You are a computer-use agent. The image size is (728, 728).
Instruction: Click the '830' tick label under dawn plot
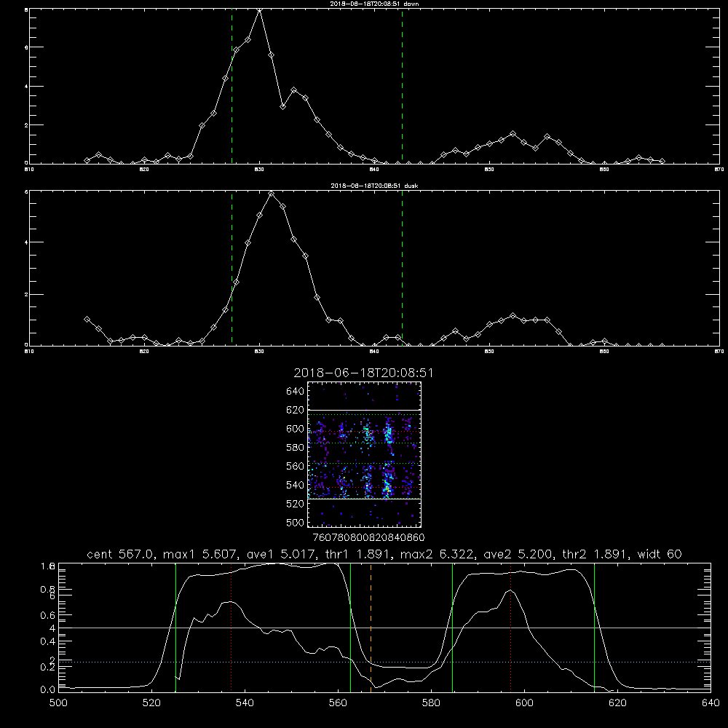coord(260,170)
